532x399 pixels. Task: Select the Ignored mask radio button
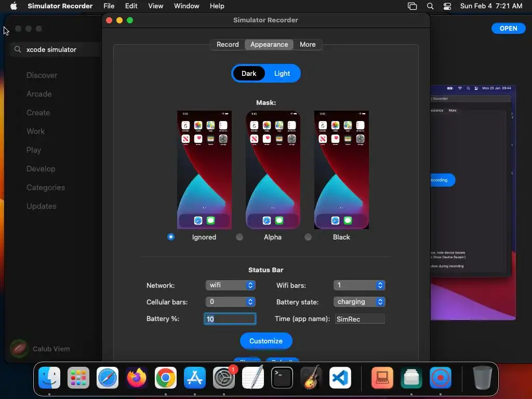tap(171, 237)
